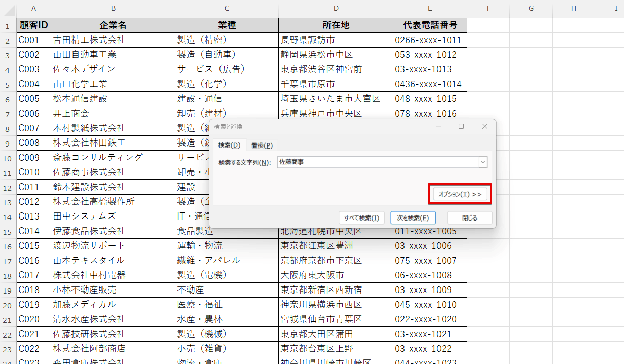The width and height of the screenshot is (624, 364).
Task: Select column G header
Action: [531, 8]
